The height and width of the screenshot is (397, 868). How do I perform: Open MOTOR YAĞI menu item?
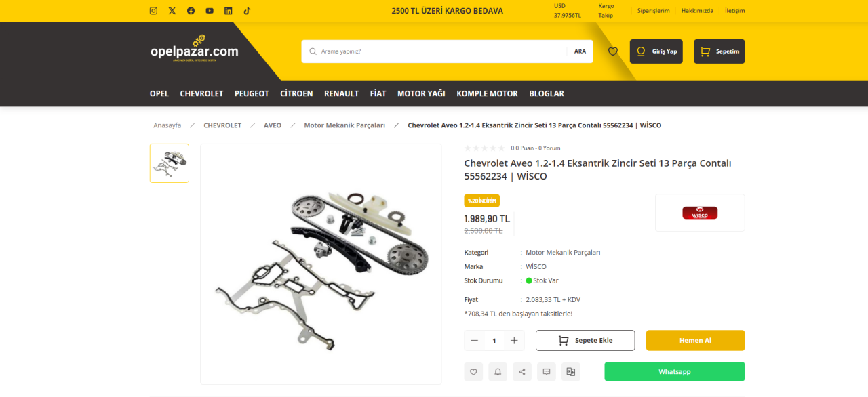click(x=421, y=93)
